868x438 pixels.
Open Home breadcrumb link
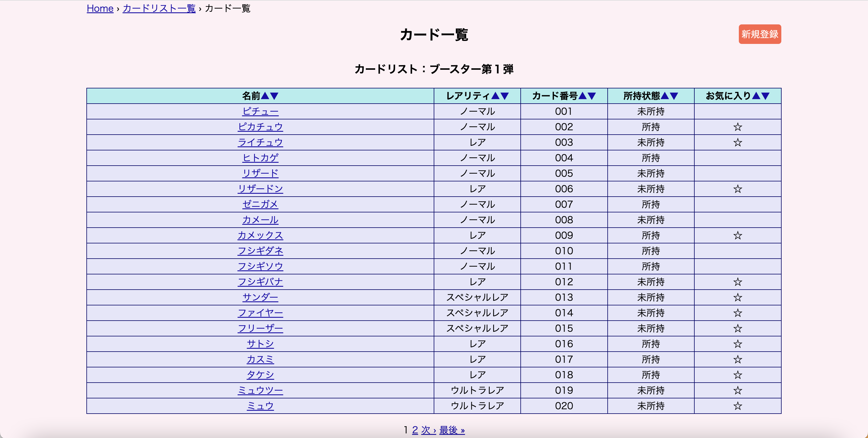click(100, 8)
